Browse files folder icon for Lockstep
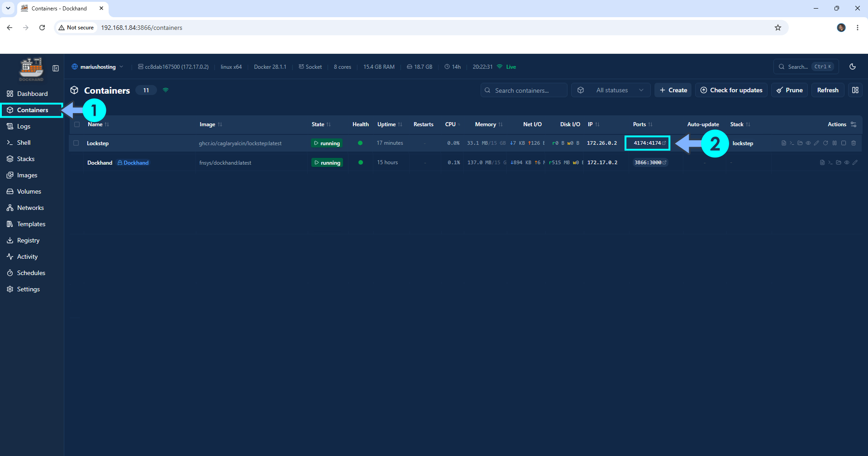Image resolution: width=868 pixels, height=456 pixels. [x=800, y=143]
